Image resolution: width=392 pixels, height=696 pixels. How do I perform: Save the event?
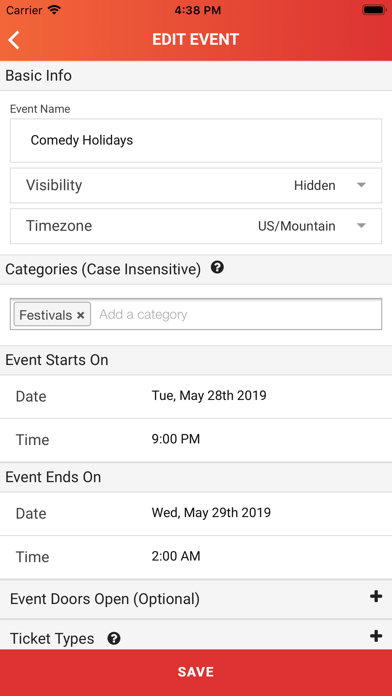[196, 672]
